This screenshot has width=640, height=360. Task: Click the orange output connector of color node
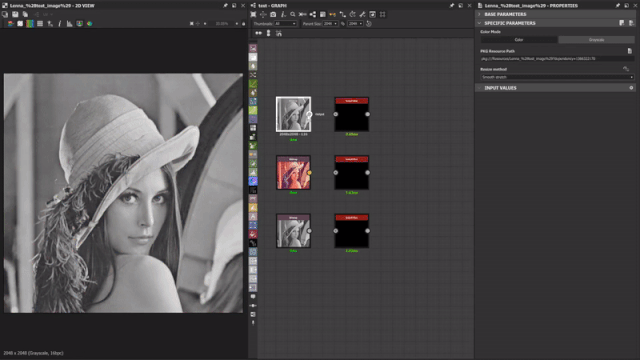[x=309, y=173]
